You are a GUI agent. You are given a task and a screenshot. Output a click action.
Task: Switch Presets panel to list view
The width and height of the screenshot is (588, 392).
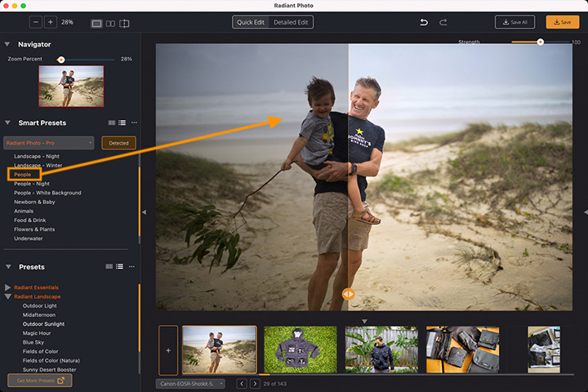(119, 267)
